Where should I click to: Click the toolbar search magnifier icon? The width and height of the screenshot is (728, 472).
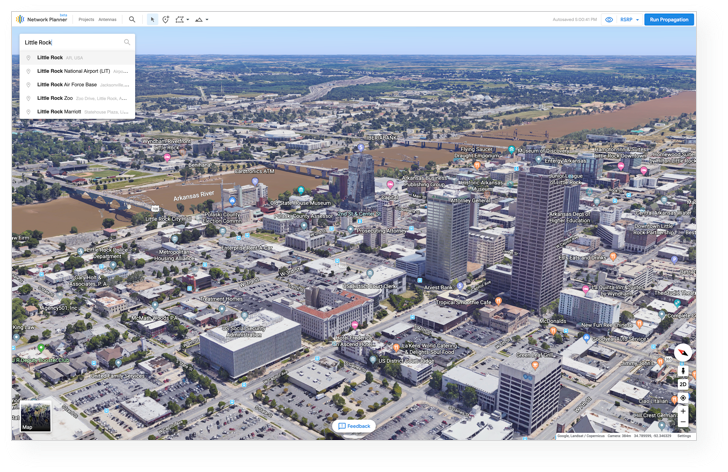(x=132, y=19)
